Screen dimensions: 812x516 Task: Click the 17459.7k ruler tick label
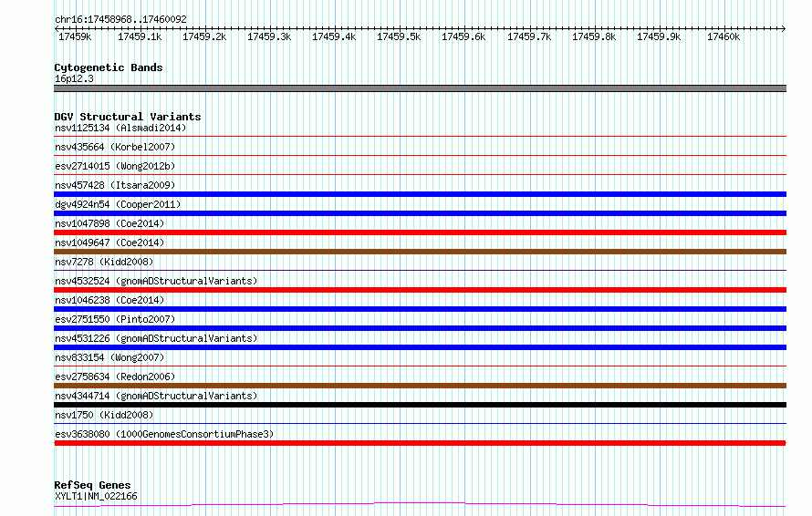click(x=529, y=36)
